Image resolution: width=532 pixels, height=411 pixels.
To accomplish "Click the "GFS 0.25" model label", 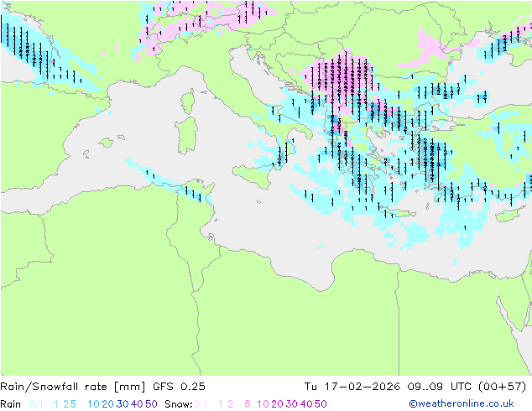I will (x=179, y=387).
